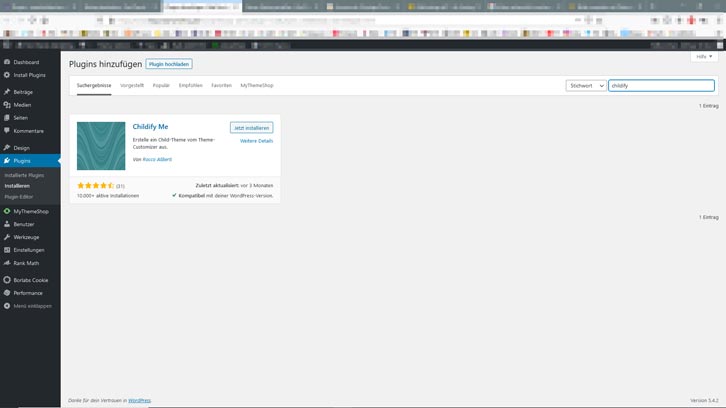Open the WordPress footer link

tap(139, 400)
